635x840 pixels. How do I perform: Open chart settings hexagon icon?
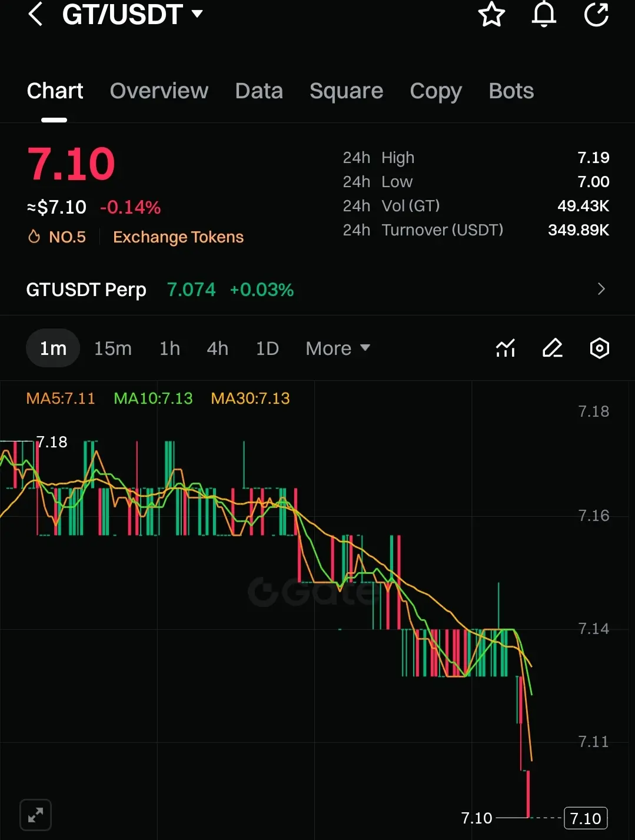point(599,348)
